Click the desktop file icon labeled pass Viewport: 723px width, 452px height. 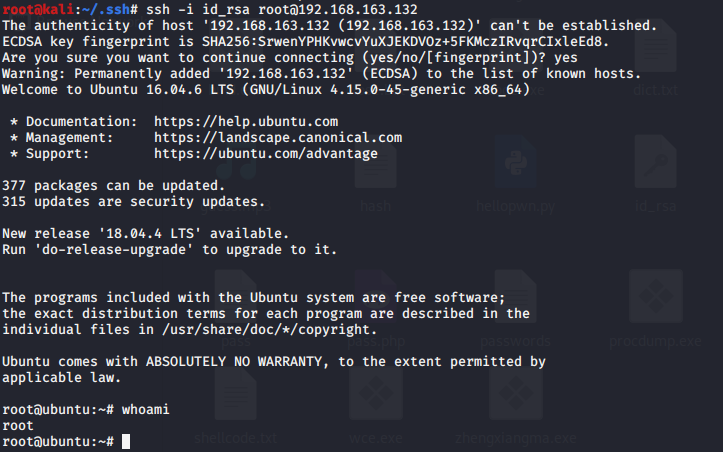click(236, 297)
